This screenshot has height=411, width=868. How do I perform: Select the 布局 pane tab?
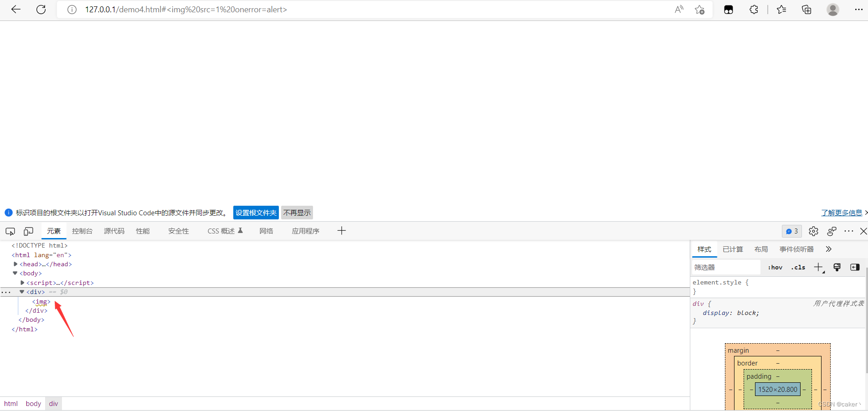(761, 249)
